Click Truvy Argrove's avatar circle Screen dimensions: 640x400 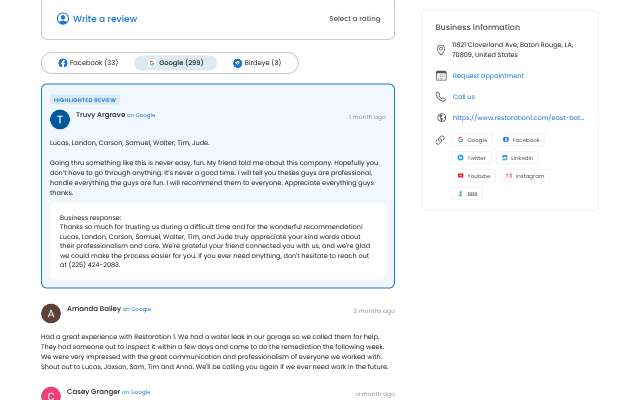tap(60, 119)
